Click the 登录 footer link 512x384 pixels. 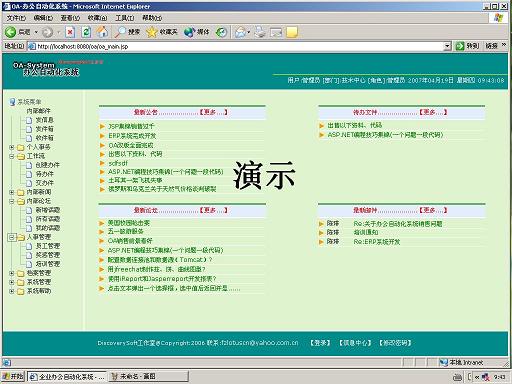320,343
